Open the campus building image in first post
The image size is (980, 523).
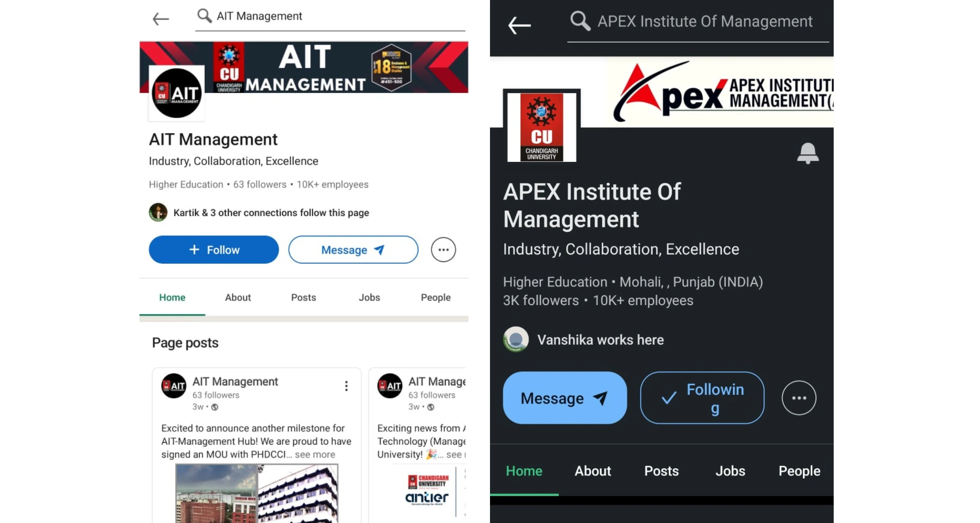click(257, 493)
